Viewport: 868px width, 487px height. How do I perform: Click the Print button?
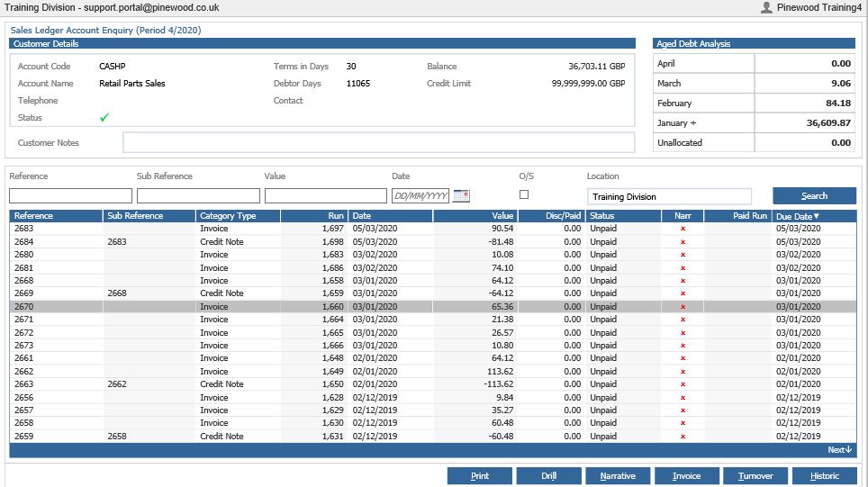(480, 476)
